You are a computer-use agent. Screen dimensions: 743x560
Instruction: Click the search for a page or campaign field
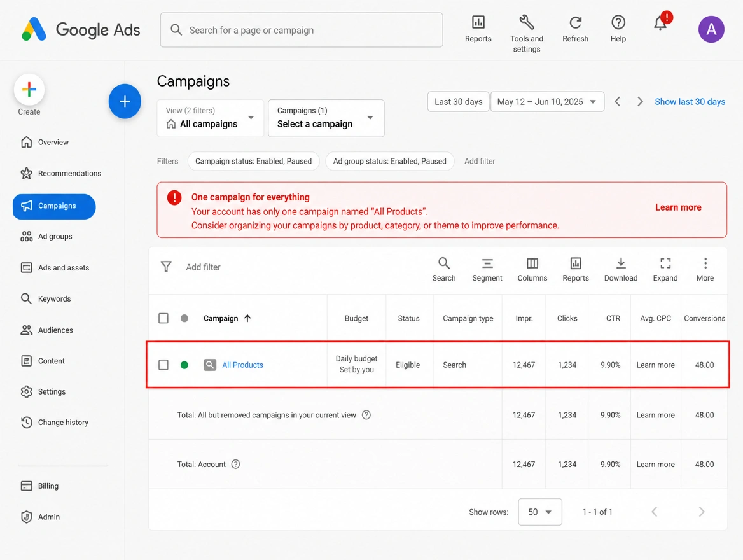pyautogui.click(x=302, y=30)
